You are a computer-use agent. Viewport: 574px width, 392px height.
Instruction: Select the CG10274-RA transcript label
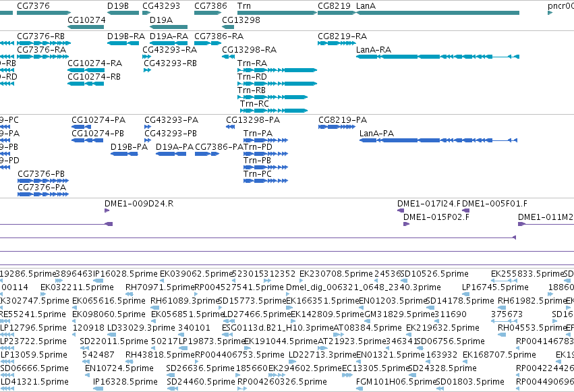(95, 63)
